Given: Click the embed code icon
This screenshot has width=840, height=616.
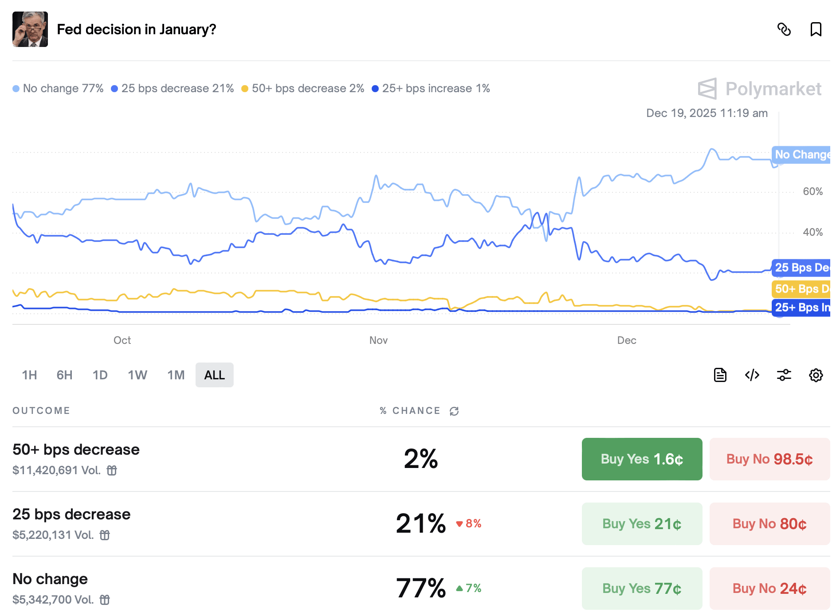Looking at the screenshot, I should pos(752,375).
